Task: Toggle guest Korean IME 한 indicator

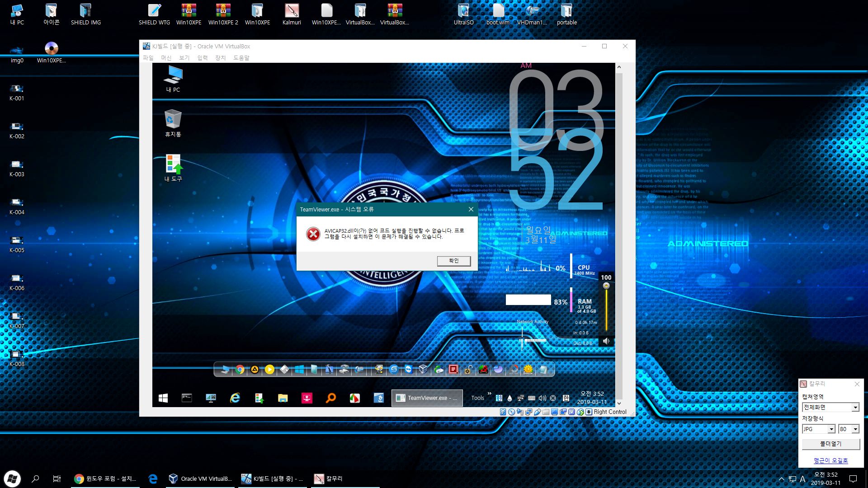Action: point(566,398)
